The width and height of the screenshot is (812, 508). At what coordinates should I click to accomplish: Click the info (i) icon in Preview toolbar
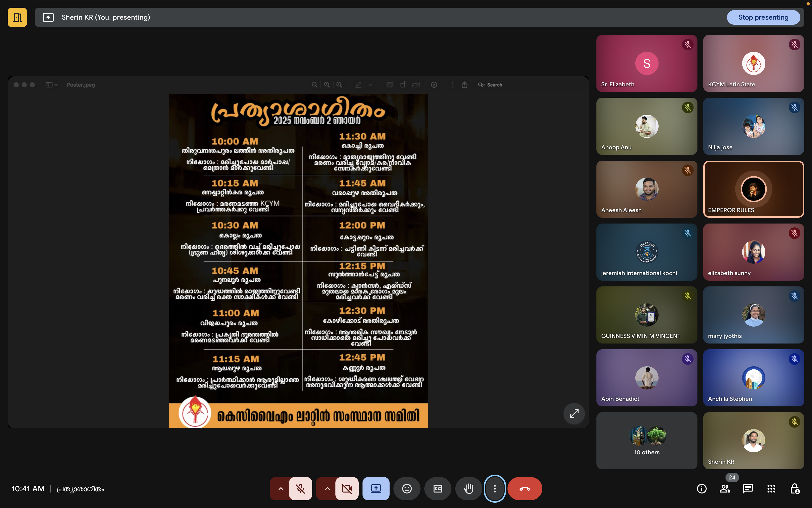pyautogui.click(x=453, y=85)
